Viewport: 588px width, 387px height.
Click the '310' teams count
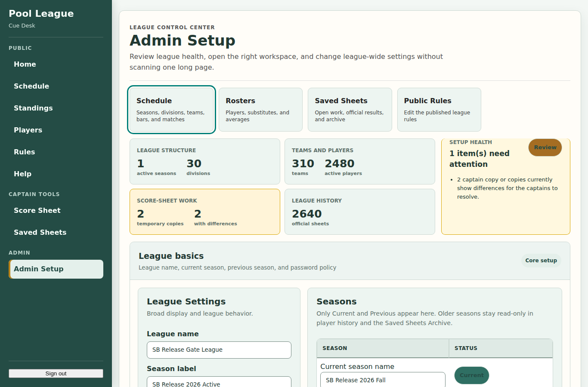(303, 163)
